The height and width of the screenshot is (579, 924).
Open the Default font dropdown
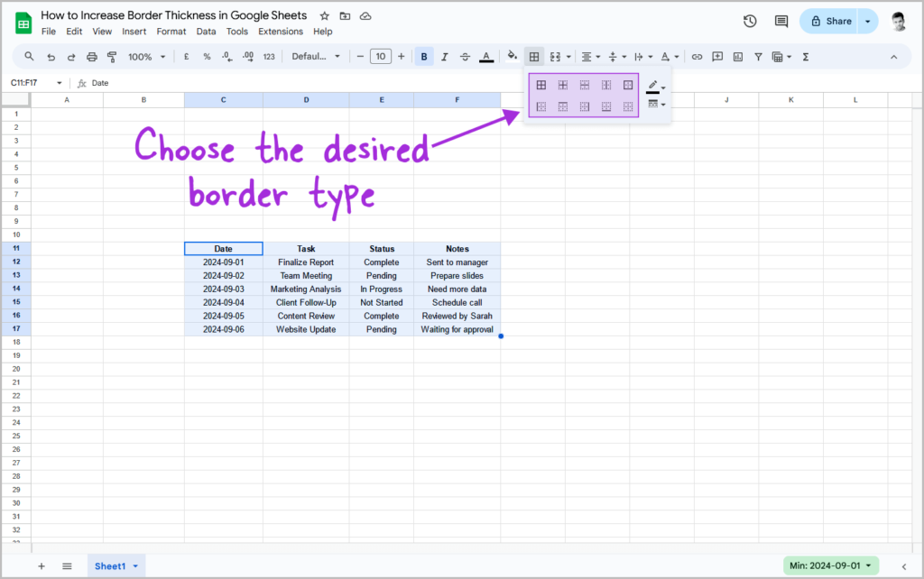click(x=316, y=57)
